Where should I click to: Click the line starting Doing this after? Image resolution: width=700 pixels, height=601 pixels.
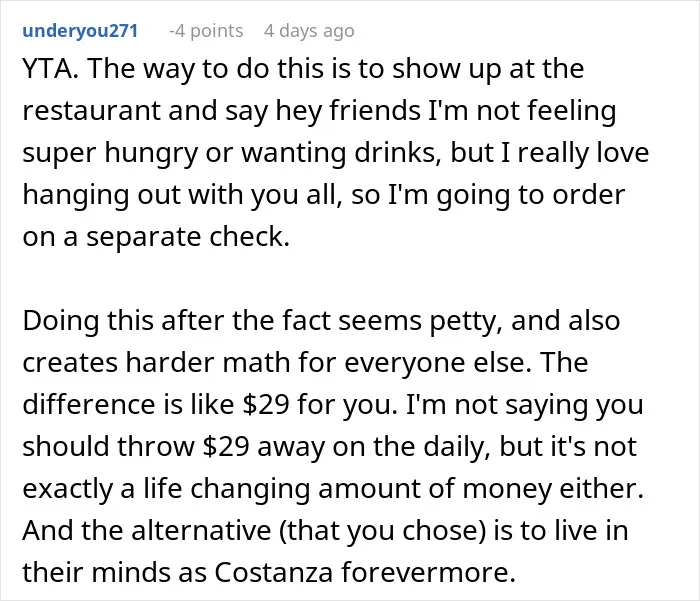coord(321,321)
